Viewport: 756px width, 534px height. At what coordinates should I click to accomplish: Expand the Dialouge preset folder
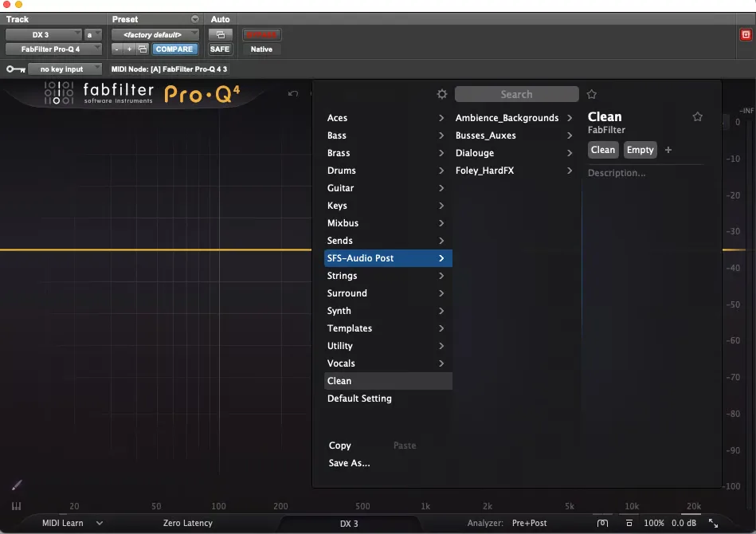pos(514,153)
